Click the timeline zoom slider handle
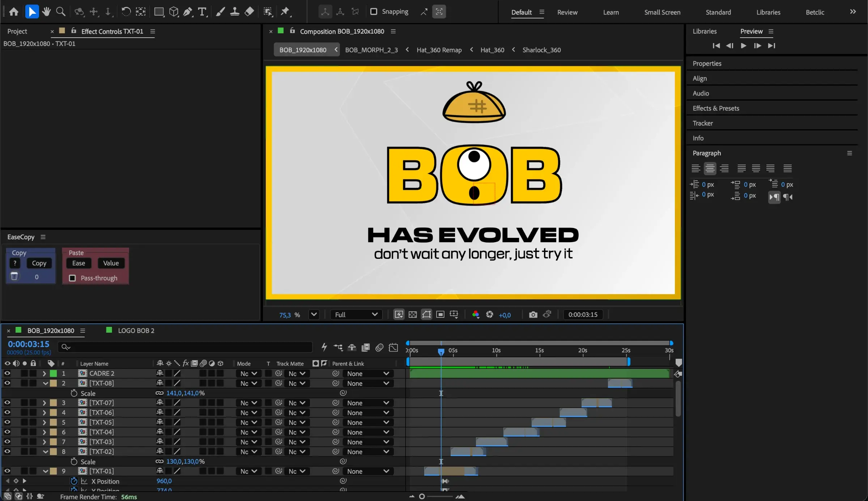Image resolution: width=868 pixels, height=501 pixels. pos(422,496)
